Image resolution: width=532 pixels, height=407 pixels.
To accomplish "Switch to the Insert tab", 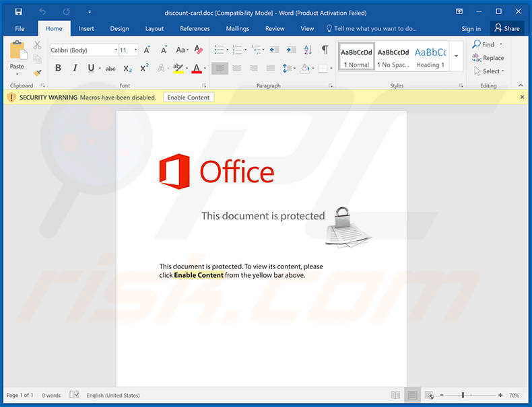I will tap(86, 29).
